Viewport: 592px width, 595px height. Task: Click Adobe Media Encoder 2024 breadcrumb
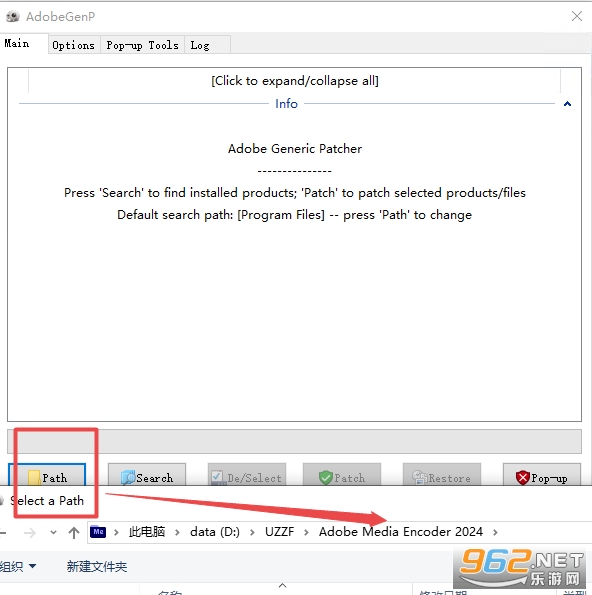[x=401, y=532]
